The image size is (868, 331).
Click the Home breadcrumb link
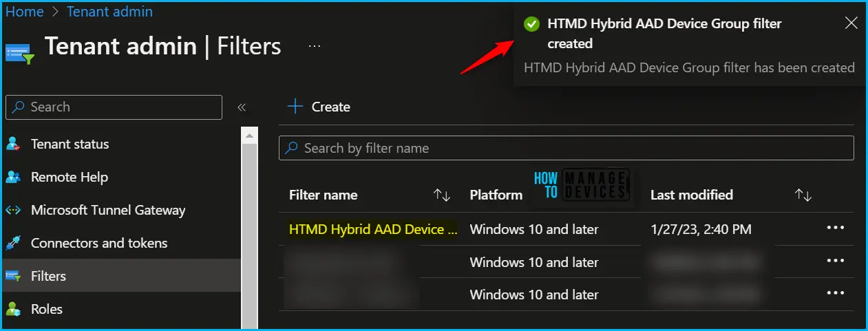point(25,12)
